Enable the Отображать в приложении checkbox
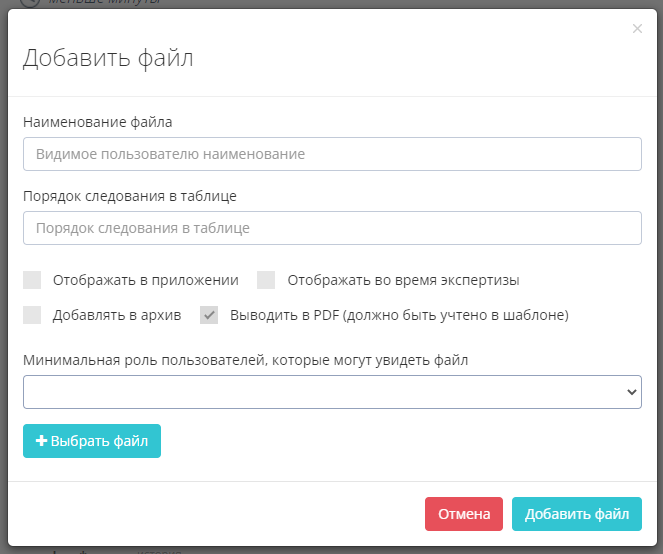663x554 pixels. coord(33,280)
